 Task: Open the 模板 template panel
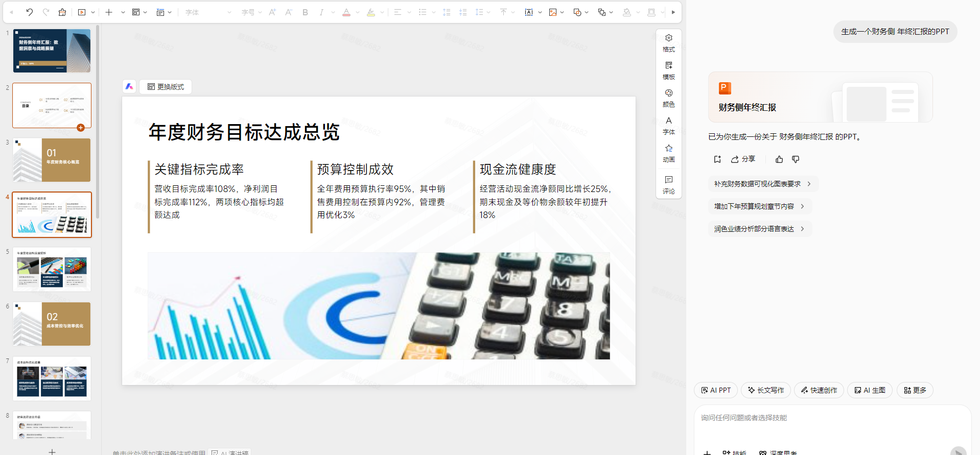coord(668,70)
